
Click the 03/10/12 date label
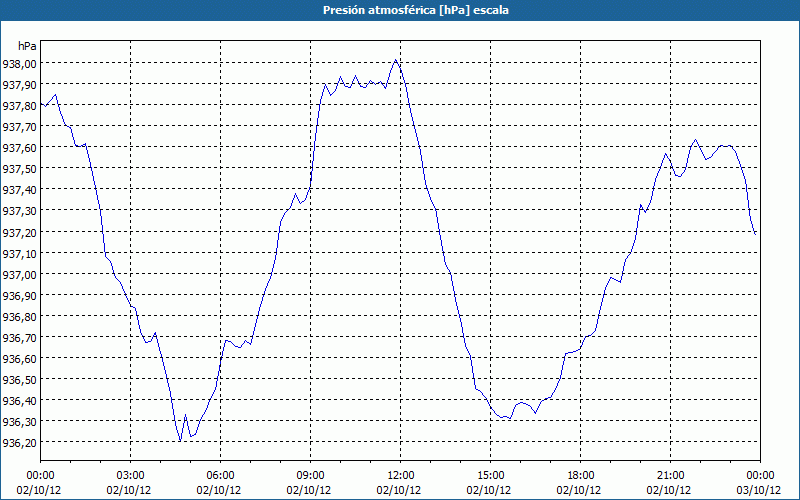759,490
